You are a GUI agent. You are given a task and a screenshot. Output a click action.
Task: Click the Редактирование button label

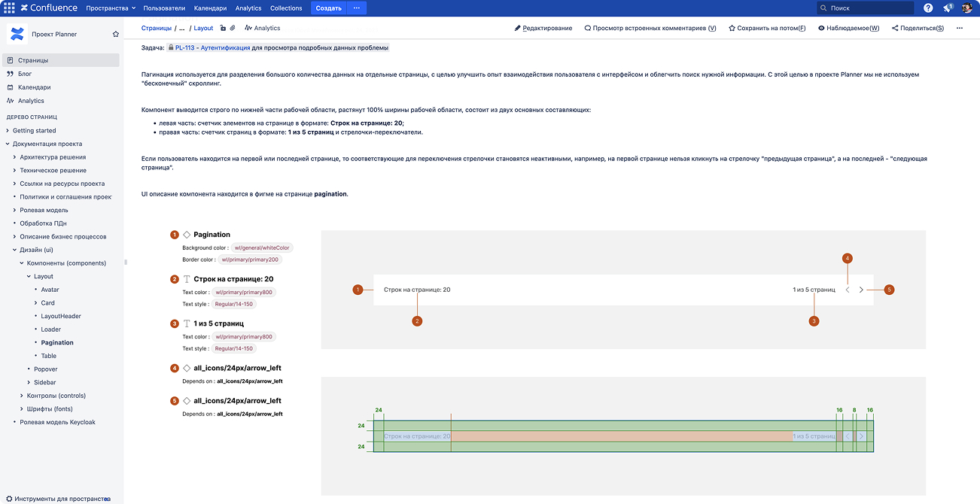click(547, 28)
